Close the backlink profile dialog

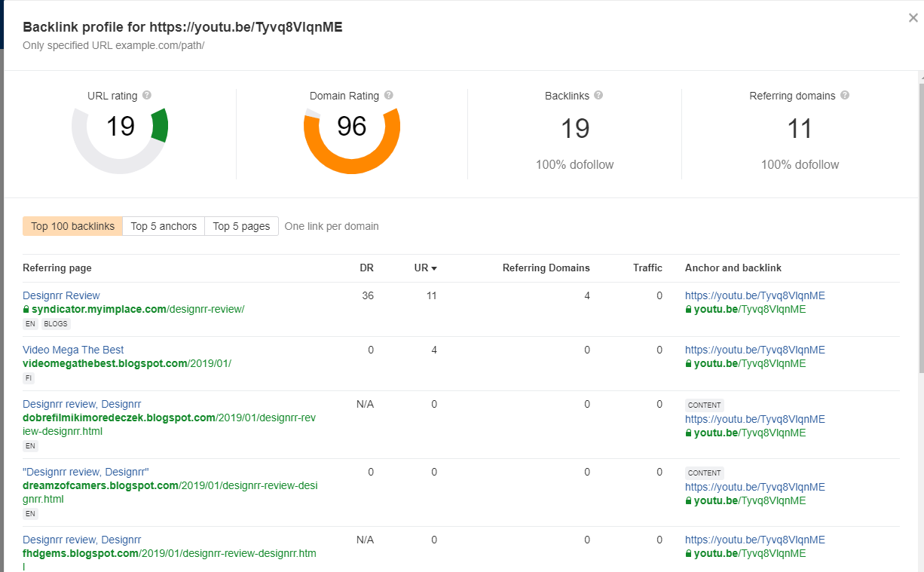tap(913, 18)
